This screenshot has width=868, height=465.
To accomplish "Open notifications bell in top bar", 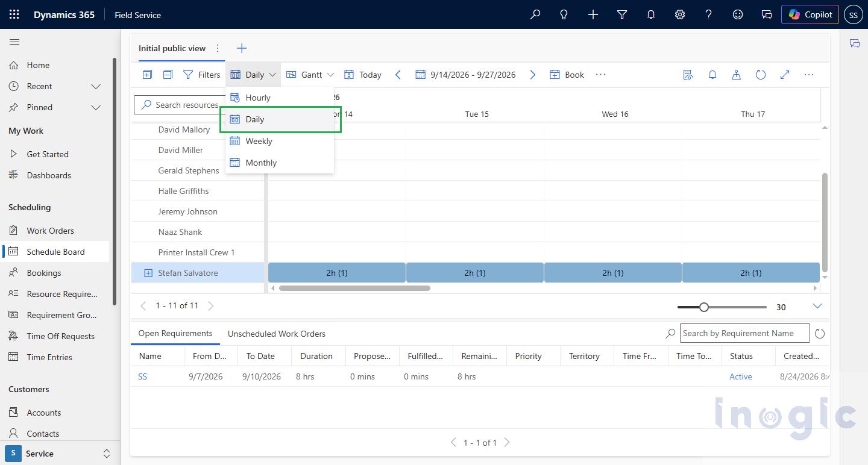I will click(x=650, y=14).
